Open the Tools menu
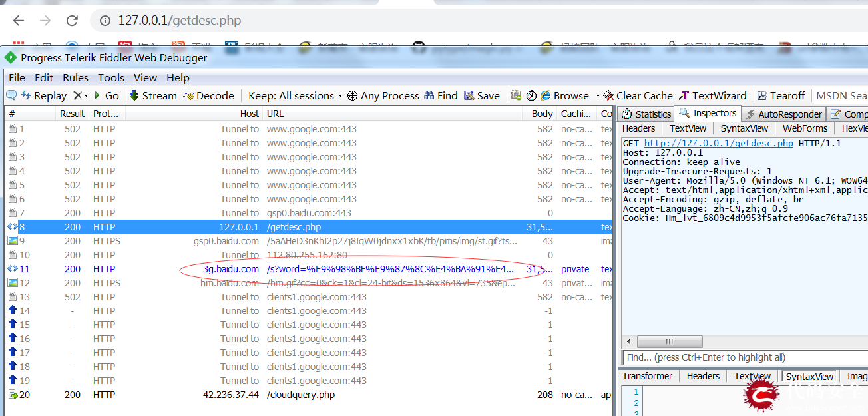The height and width of the screenshot is (416, 868). tap(111, 77)
